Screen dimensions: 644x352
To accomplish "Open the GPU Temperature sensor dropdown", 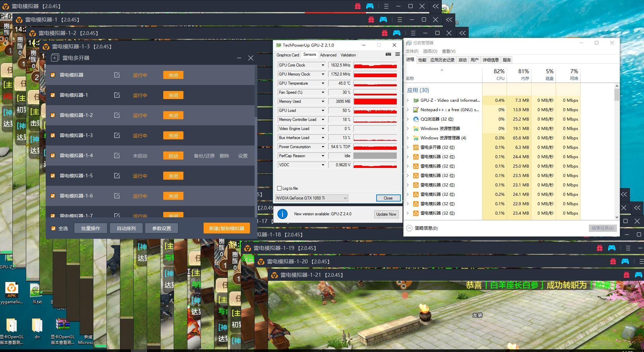I will click(x=323, y=83).
